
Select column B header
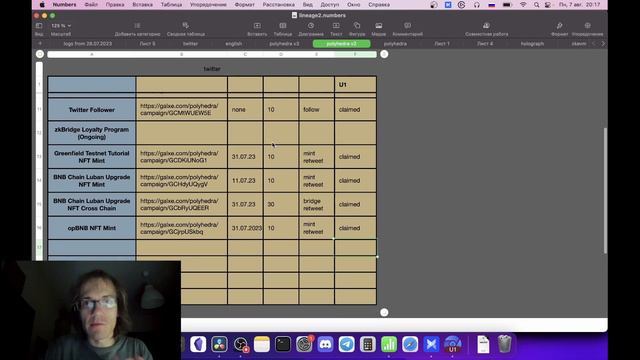pos(182,54)
